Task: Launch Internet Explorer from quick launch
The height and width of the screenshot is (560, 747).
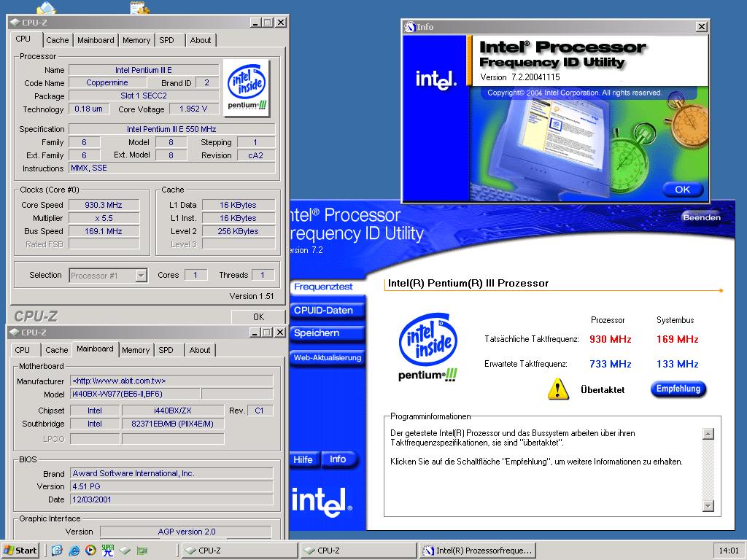Action: [74, 551]
